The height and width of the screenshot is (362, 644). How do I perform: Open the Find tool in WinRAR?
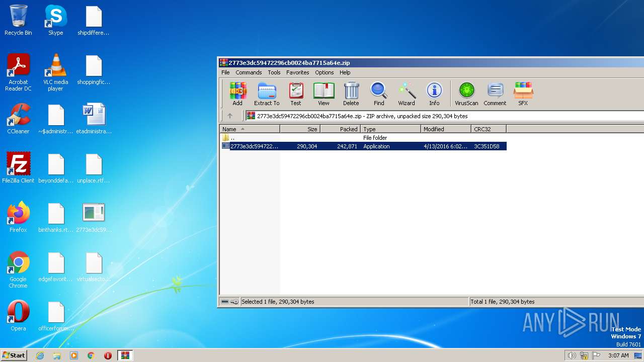point(379,94)
